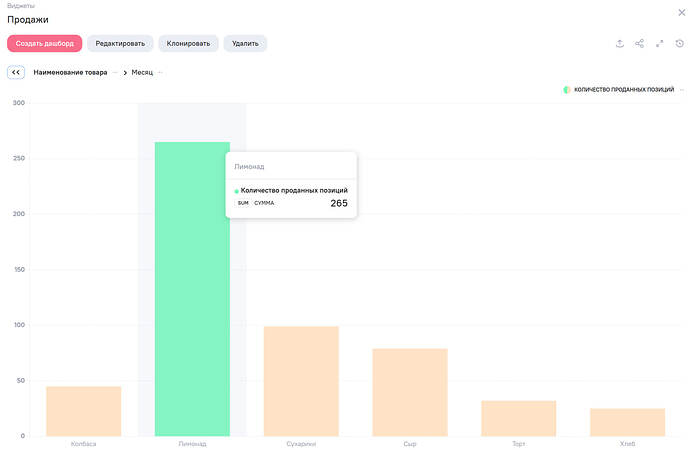Click the double-chevron back button
The width and height of the screenshot is (690, 450).
[16, 72]
